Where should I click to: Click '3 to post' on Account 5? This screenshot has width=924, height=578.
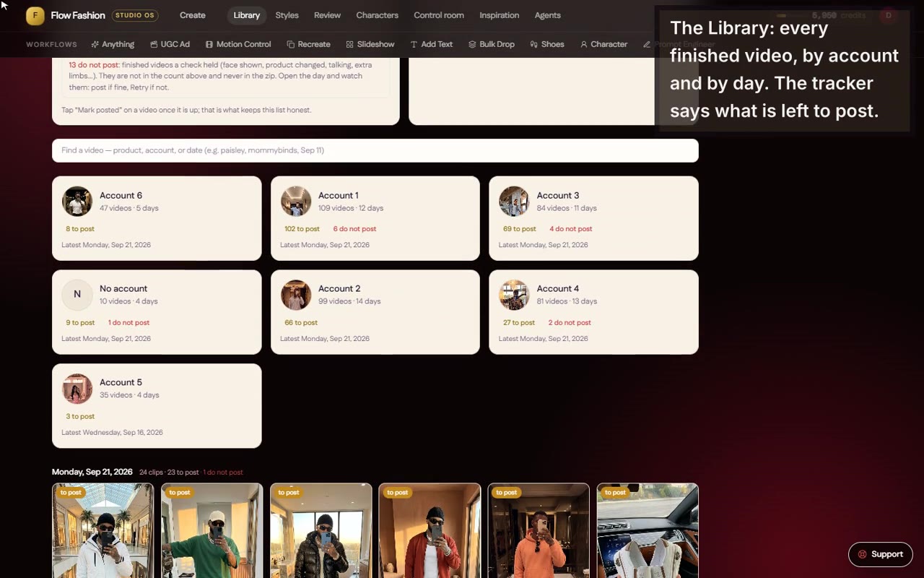[80, 417]
